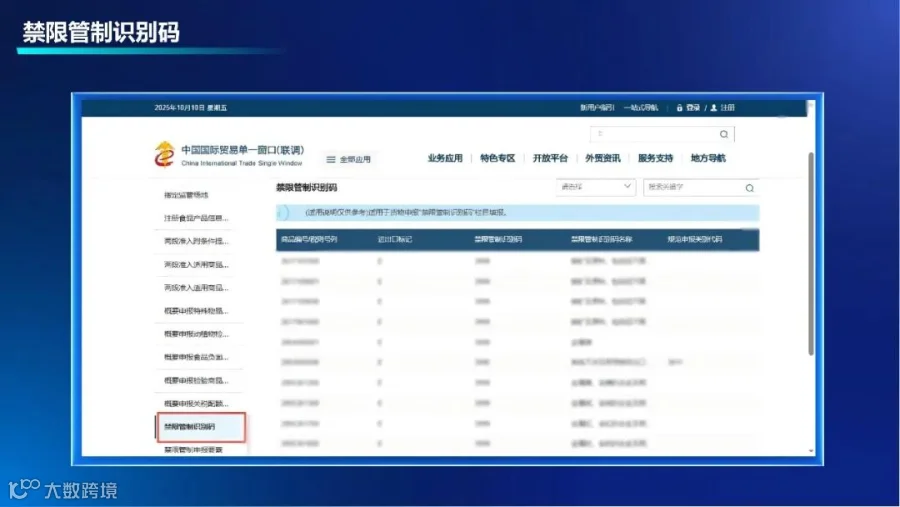Viewport: 900px width, 507px height.
Task: Click the user icon beside 注册
Action: tap(713, 107)
